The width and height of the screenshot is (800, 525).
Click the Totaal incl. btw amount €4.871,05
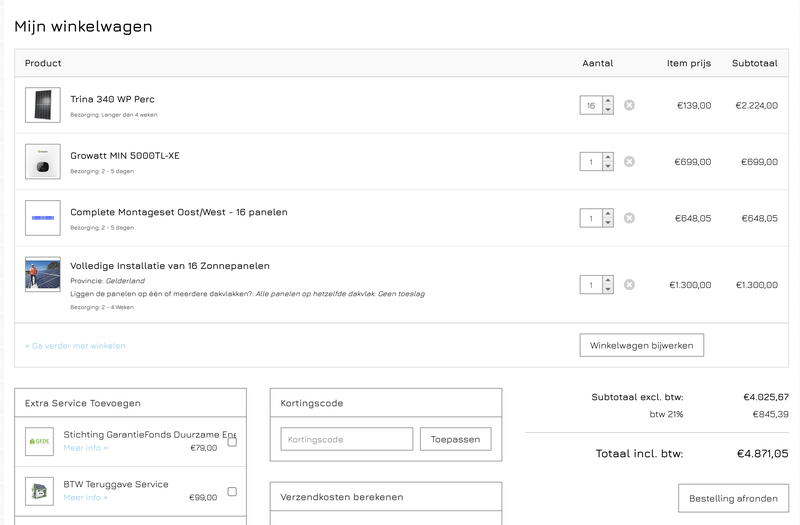pyautogui.click(x=763, y=454)
